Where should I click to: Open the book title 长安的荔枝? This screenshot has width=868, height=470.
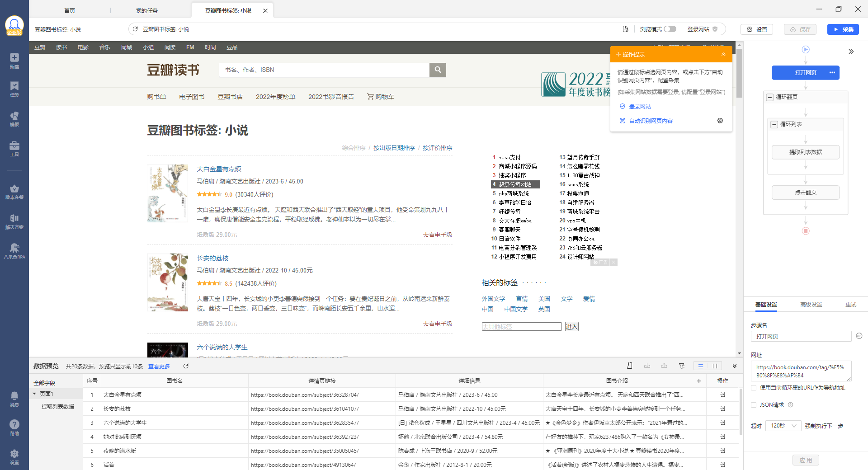tap(212, 258)
